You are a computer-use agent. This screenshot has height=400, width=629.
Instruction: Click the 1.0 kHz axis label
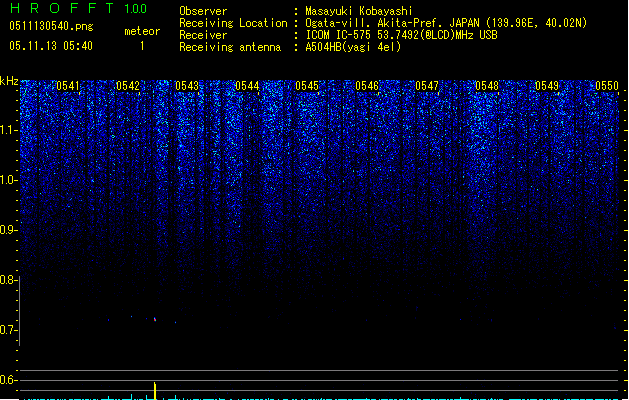8,180
